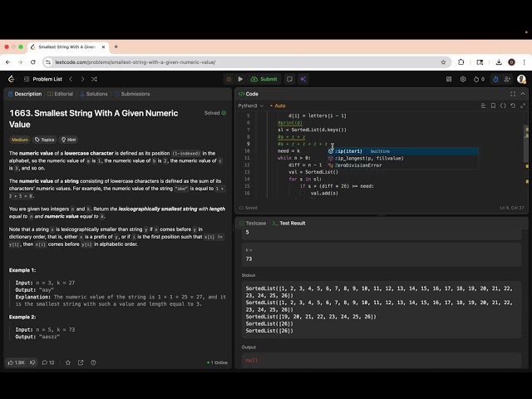Click the debug bug icon
Screen dimensions: 532x399
click(229, 79)
